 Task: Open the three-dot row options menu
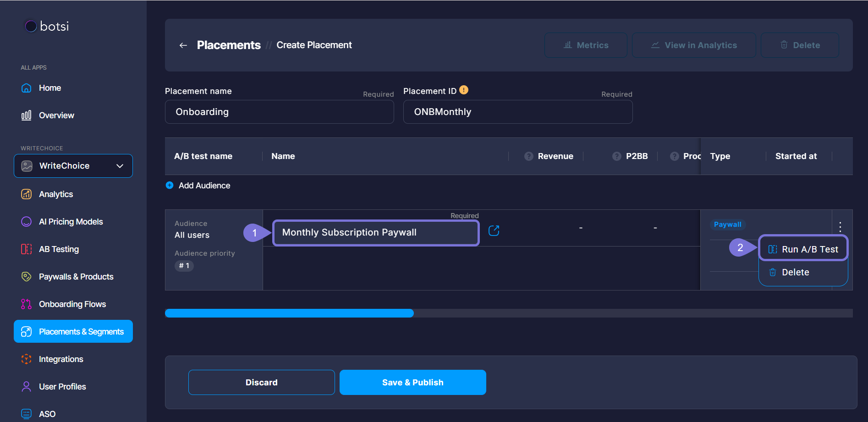click(840, 226)
